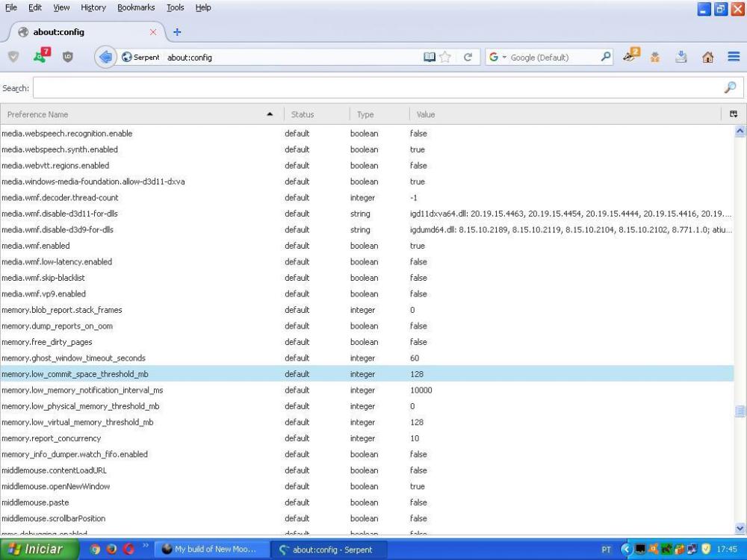Click the back navigation arrow button
The image size is (747, 560).
coord(105,57)
